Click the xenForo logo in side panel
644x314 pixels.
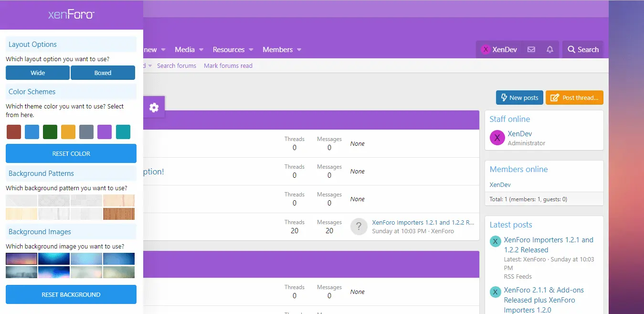click(71, 15)
